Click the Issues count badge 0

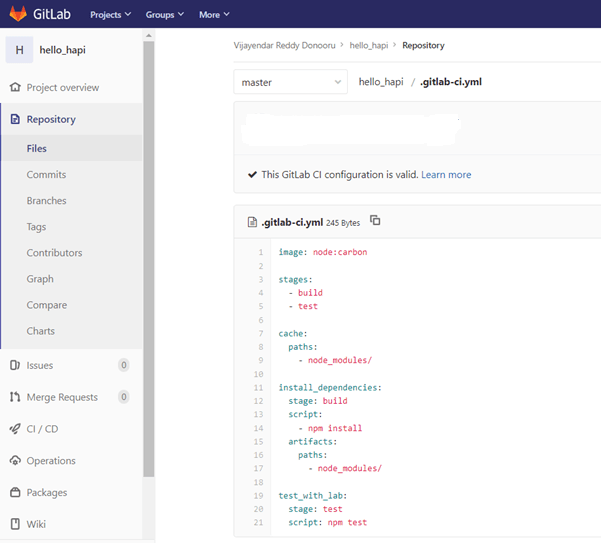coord(123,365)
